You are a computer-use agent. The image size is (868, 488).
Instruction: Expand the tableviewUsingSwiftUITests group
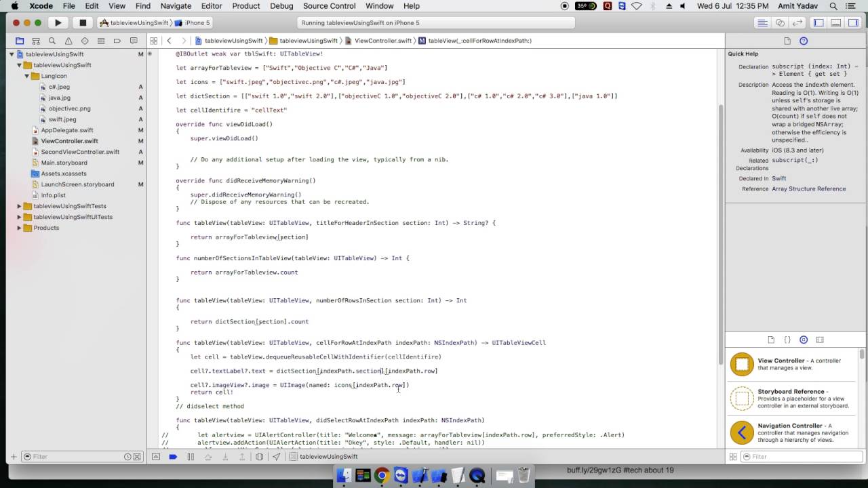tap(19, 217)
